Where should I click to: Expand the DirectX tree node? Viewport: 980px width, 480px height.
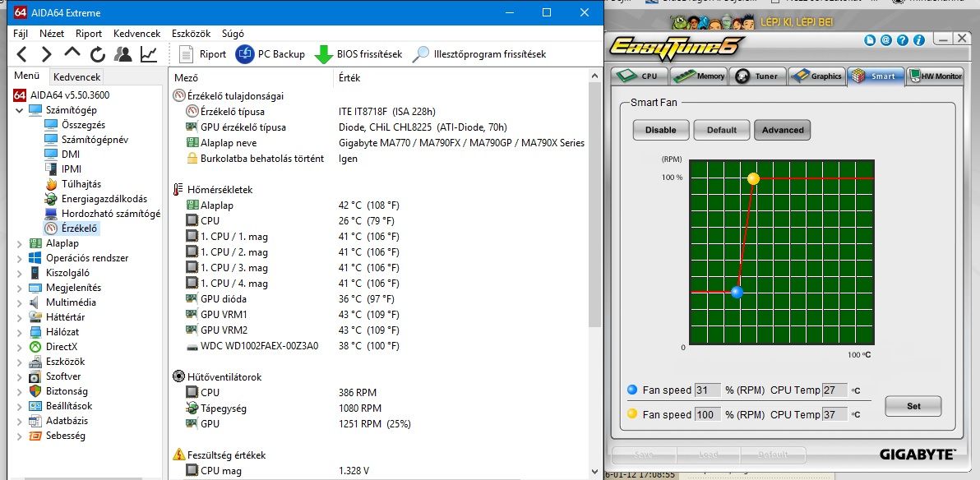click(20, 347)
